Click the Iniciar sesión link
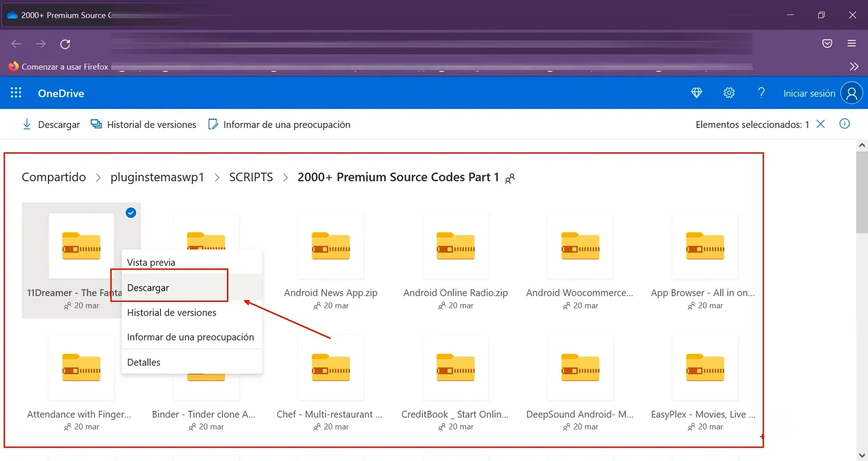The width and height of the screenshot is (868, 461). tap(809, 93)
